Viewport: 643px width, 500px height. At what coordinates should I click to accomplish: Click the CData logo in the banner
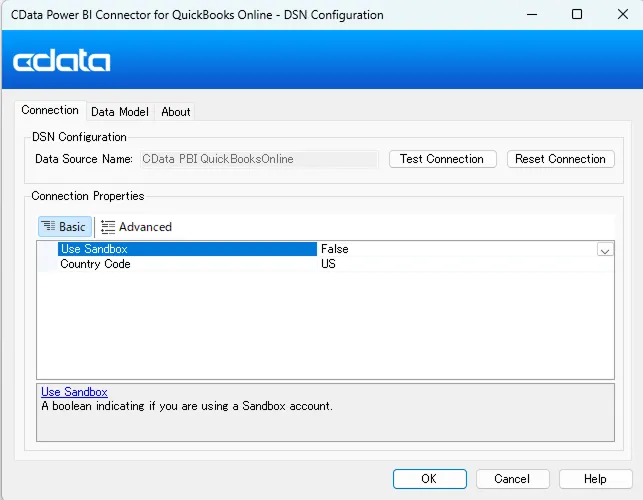(62, 61)
